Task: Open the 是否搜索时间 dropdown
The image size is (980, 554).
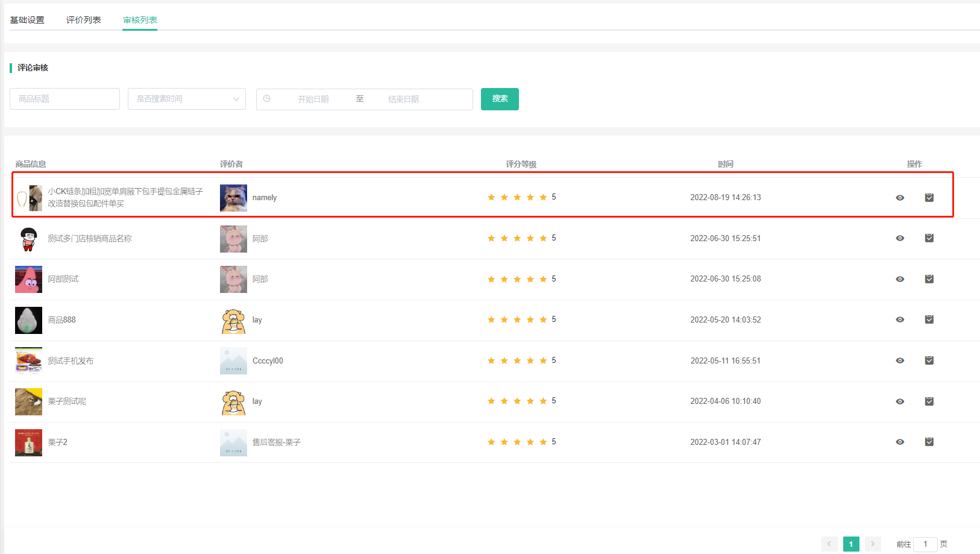Action: point(186,99)
